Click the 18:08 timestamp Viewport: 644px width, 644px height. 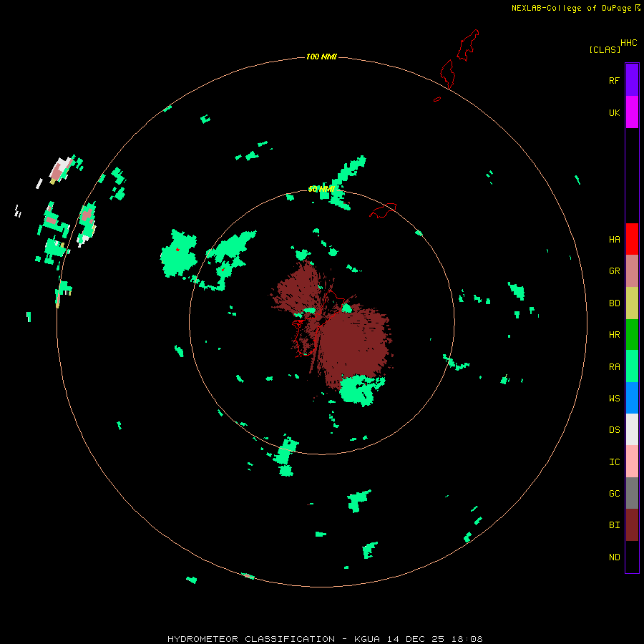(x=469, y=639)
